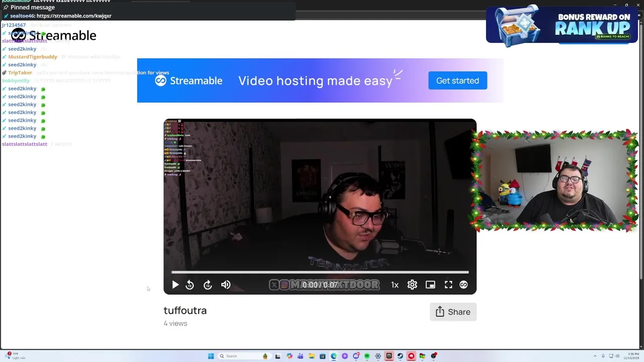Viewport: 644px width, 362px height.
Task: Click Get started in the banner
Action: (457, 80)
